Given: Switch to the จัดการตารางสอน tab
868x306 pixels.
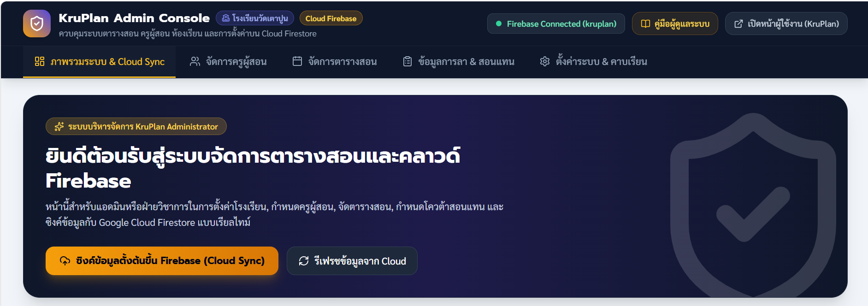Looking at the screenshot, I should (x=335, y=62).
